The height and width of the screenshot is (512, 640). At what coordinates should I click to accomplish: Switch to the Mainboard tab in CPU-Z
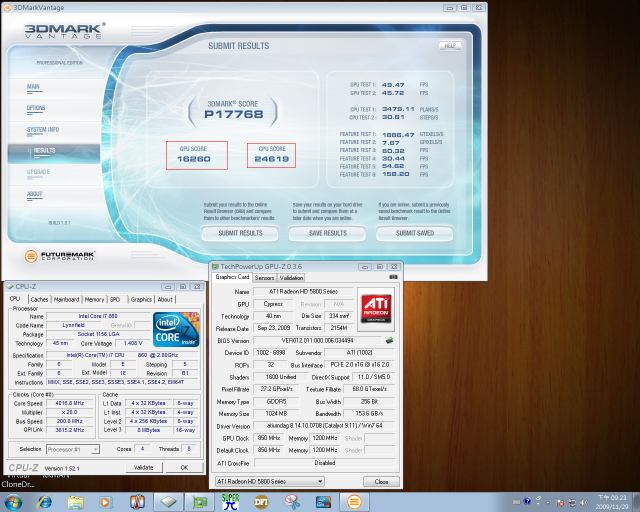(67, 299)
